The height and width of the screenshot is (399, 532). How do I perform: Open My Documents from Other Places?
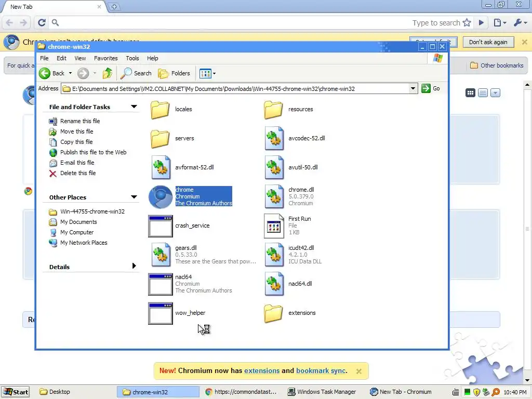(78, 222)
